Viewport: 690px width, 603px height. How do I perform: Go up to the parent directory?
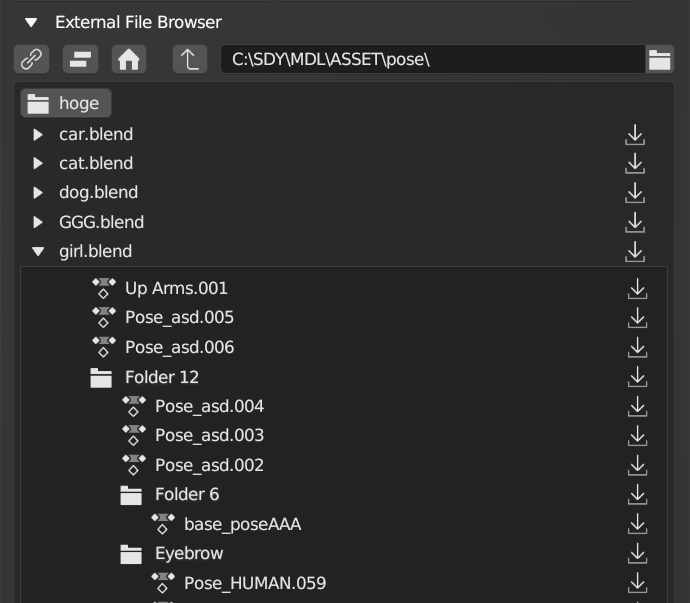(189, 59)
